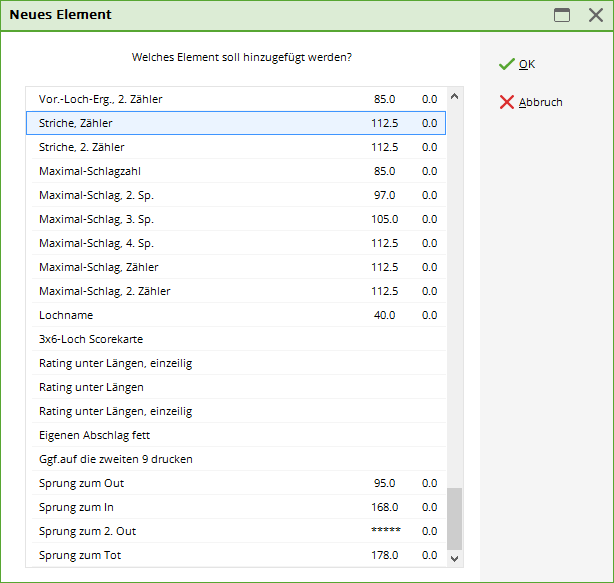Image resolution: width=614 pixels, height=583 pixels.
Task: Maximize the Neues Element dialog window
Action: click(x=562, y=15)
